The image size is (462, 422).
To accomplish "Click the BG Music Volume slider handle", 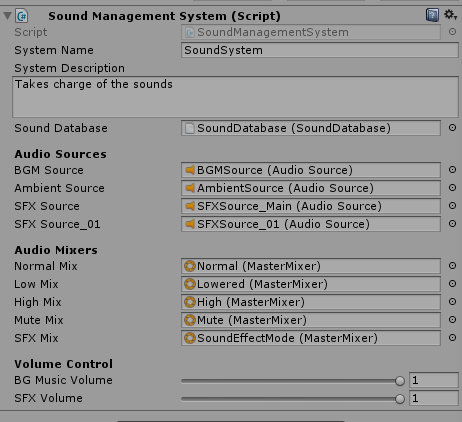I will tap(400, 381).
